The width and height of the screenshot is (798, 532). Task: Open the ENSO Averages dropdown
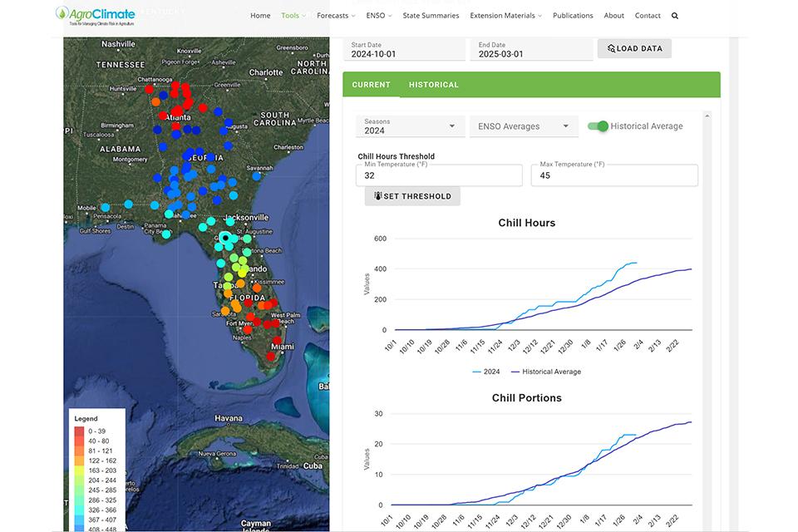(523, 126)
